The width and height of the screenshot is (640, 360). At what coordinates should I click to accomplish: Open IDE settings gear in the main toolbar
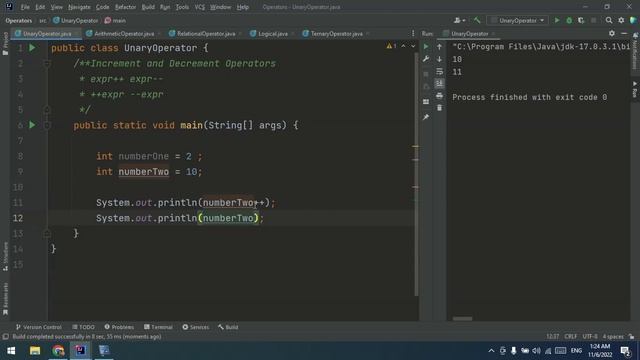(621, 20)
